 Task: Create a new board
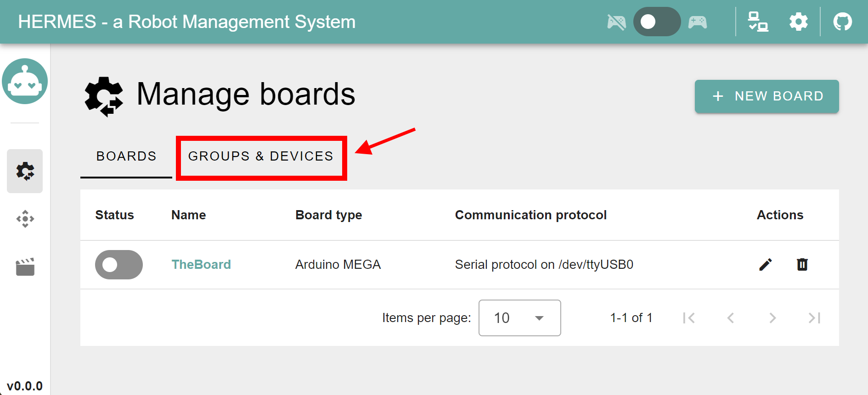coord(767,96)
